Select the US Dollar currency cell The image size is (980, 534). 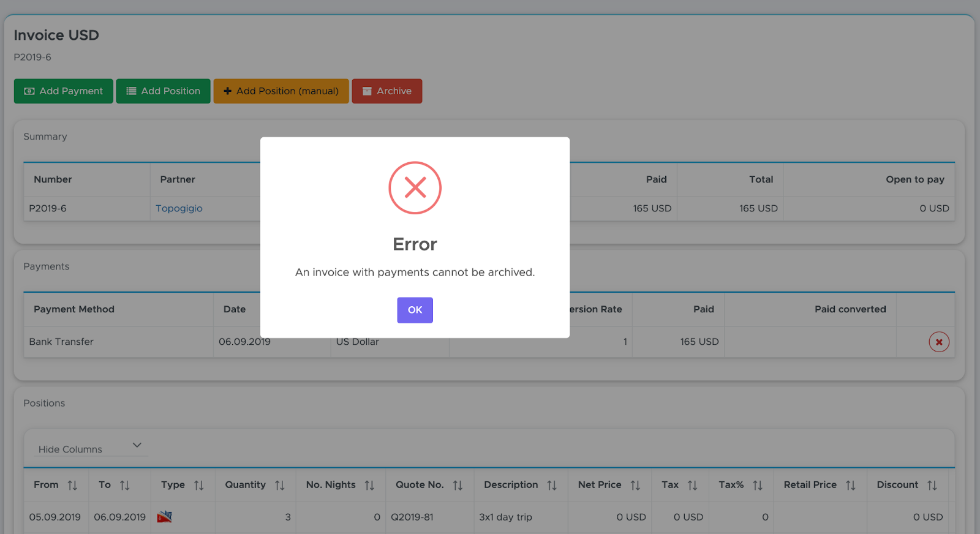coord(358,342)
